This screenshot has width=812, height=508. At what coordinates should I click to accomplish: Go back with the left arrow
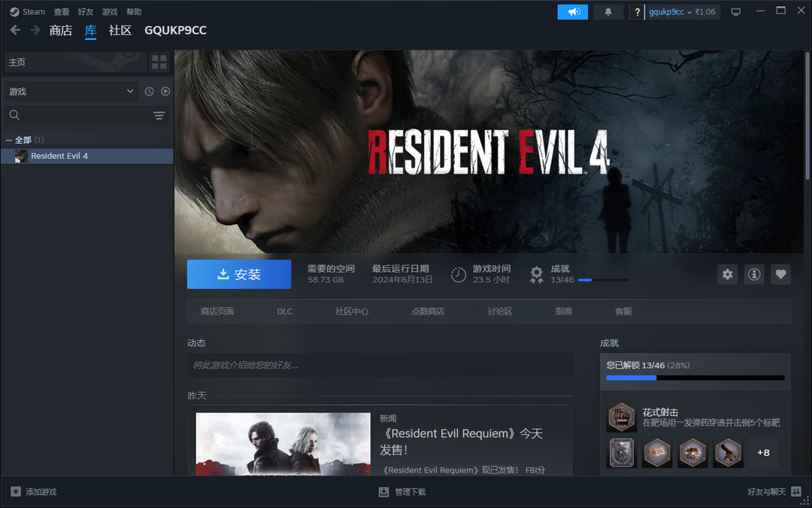point(15,30)
